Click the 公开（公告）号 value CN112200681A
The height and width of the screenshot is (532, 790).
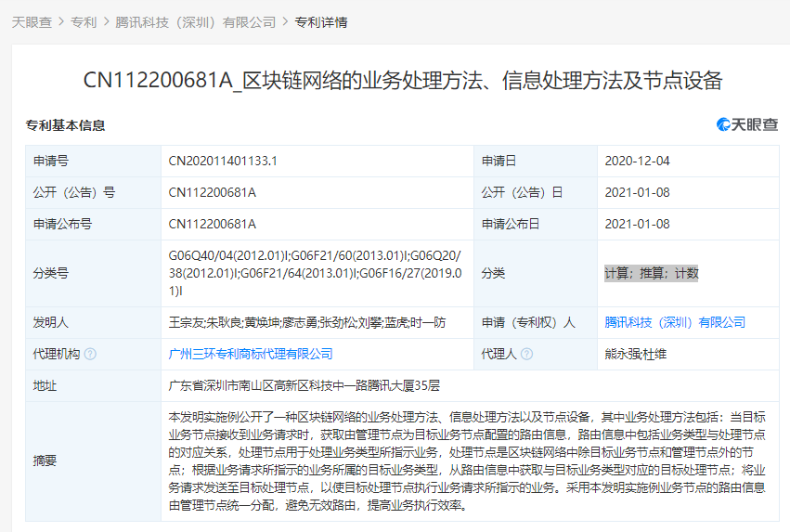click(x=212, y=192)
